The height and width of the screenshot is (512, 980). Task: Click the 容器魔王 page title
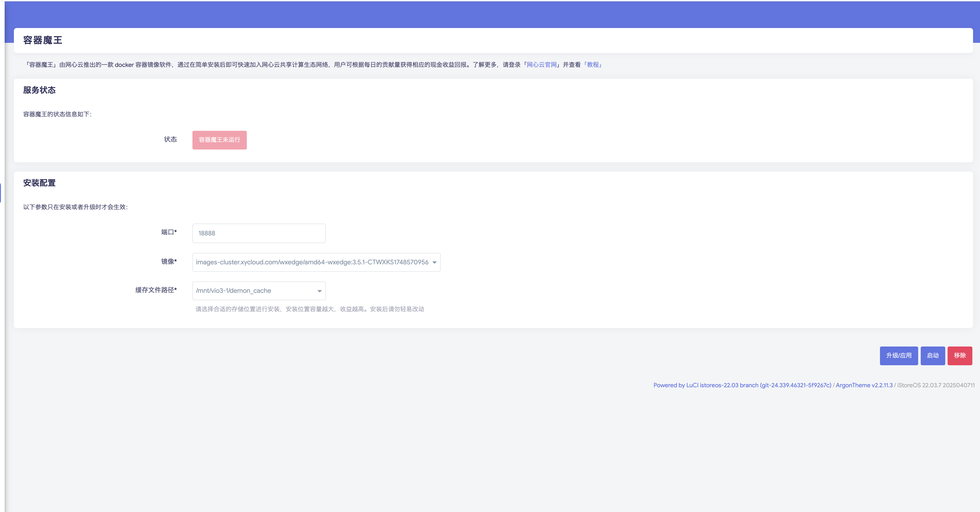pyautogui.click(x=43, y=40)
